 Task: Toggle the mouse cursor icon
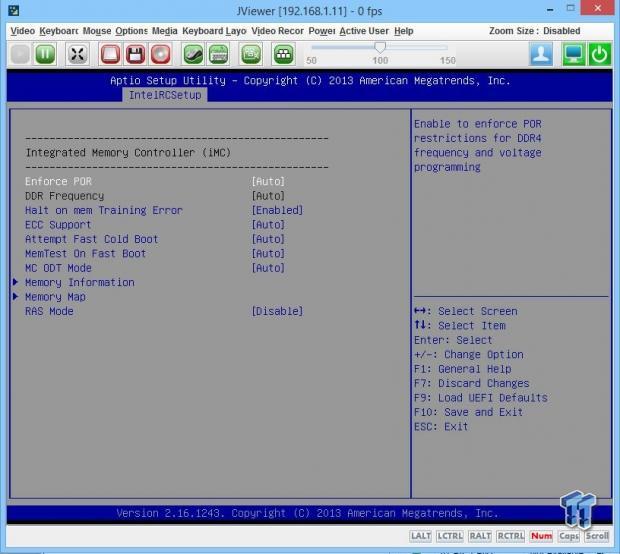point(193,54)
